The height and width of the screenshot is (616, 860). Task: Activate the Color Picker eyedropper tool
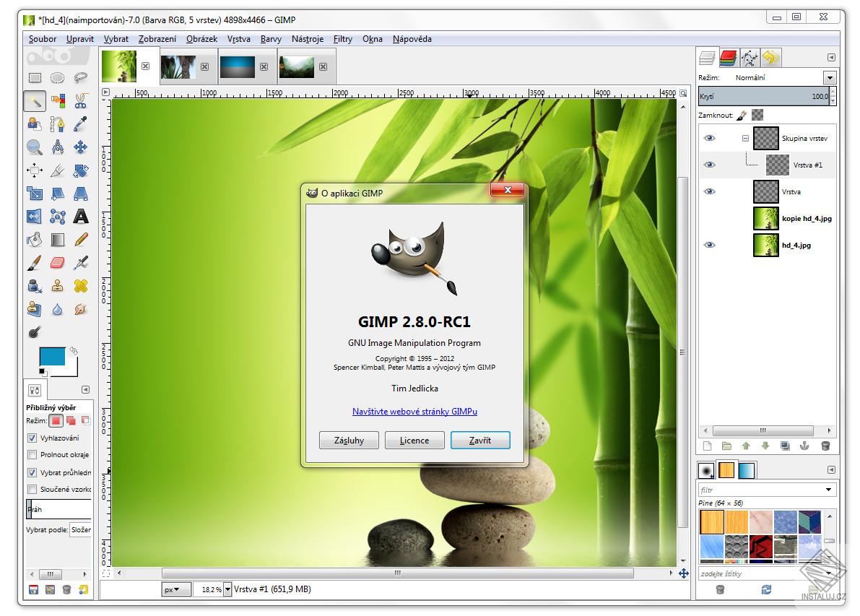[81, 124]
